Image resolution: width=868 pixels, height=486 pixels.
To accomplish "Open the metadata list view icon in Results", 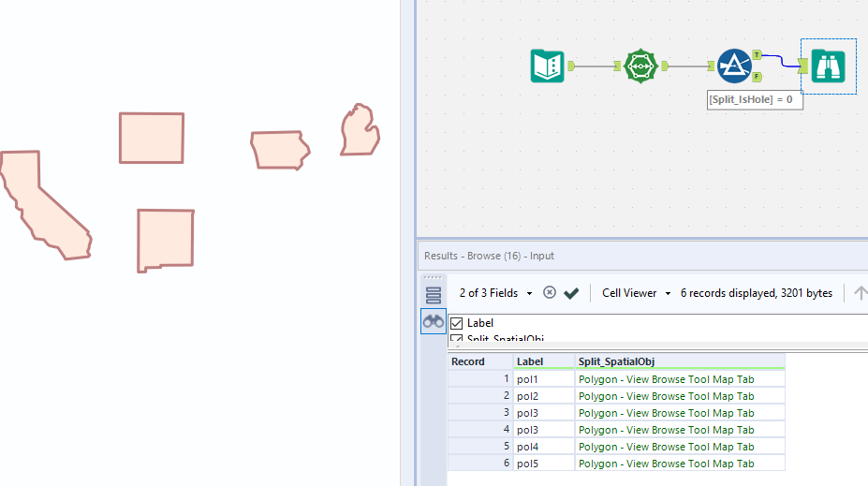I will [x=434, y=295].
